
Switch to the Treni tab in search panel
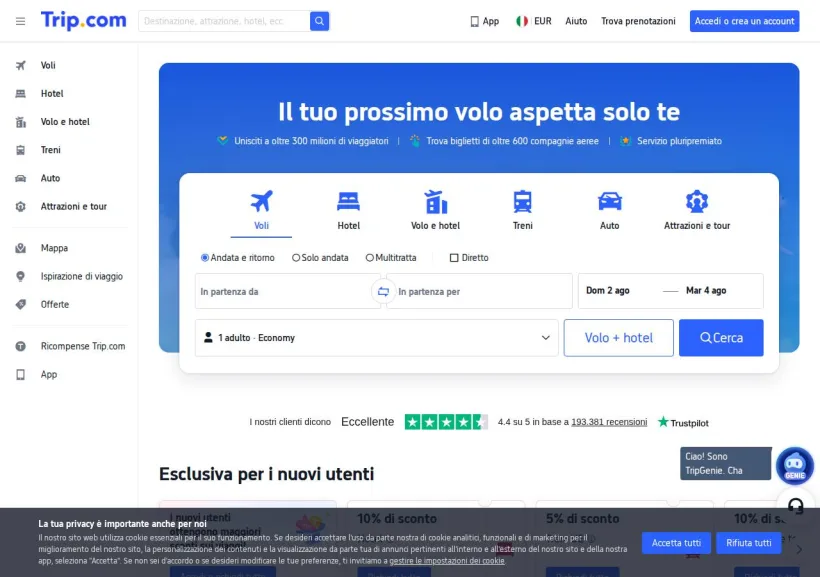pyautogui.click(x=522, y=212)
